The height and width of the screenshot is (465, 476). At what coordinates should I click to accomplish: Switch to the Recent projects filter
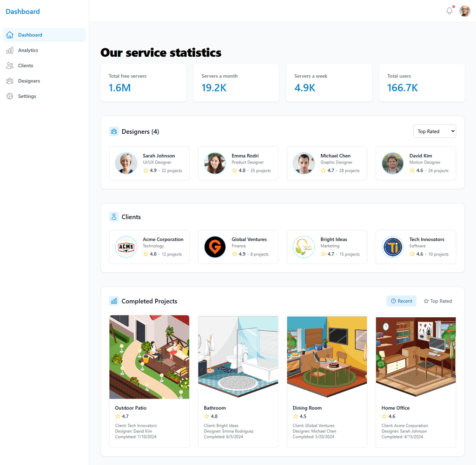tap(401, 301)
